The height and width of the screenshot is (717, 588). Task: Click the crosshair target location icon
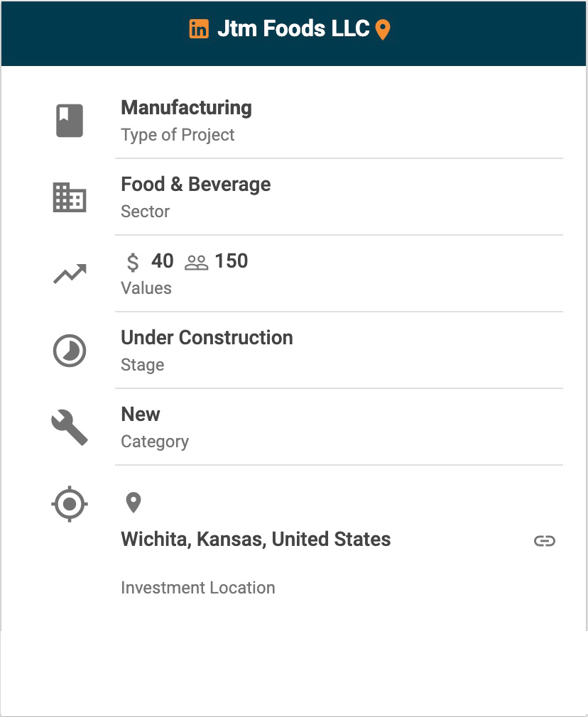coord(70,504)
